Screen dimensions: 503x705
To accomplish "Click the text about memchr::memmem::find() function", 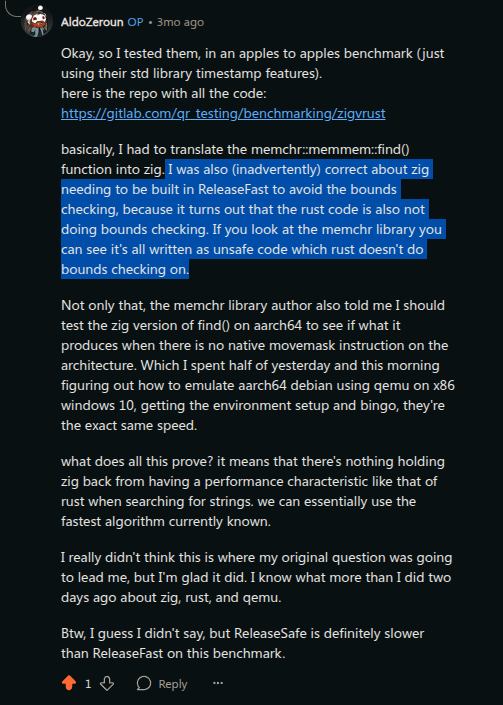I will tap(235, 159).
